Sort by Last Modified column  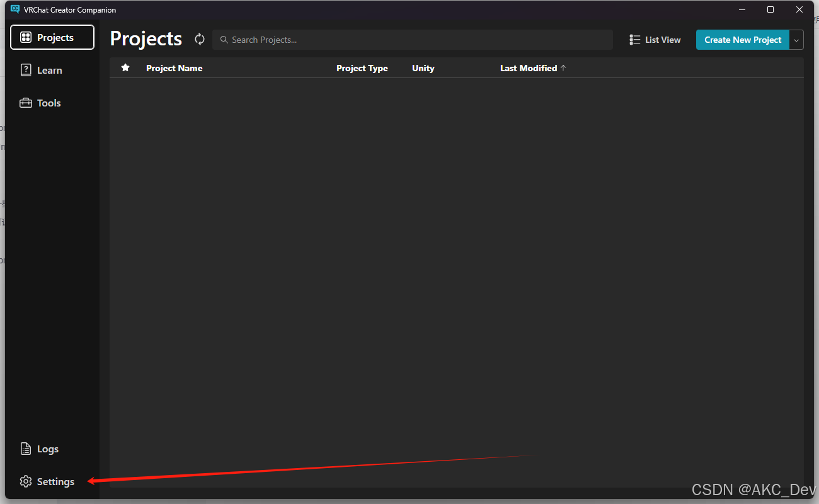coord(533,68)
